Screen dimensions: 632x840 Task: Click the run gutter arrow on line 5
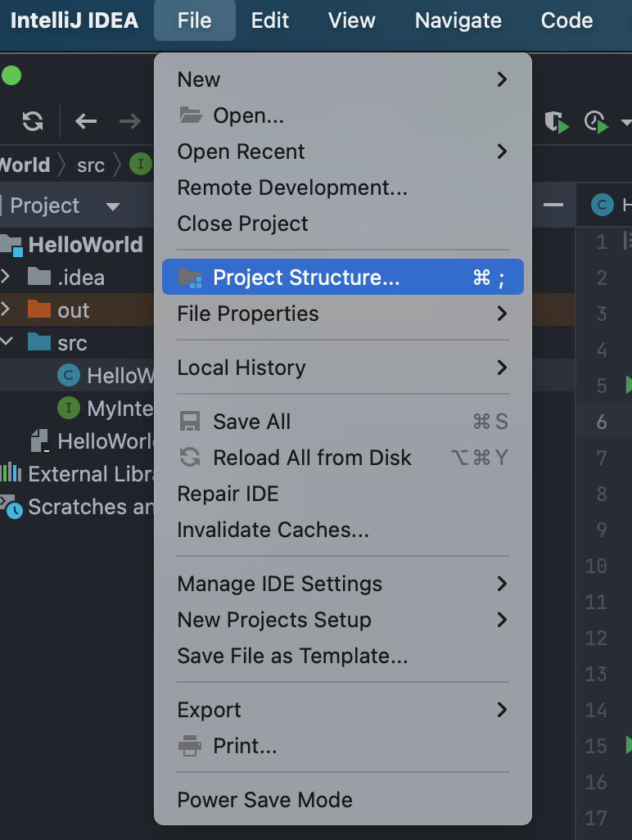629,385
